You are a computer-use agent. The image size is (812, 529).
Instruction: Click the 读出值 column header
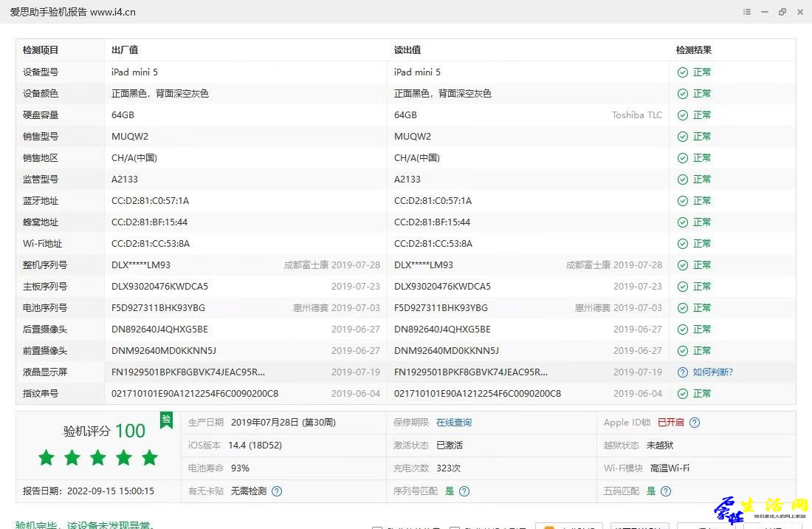407,50
